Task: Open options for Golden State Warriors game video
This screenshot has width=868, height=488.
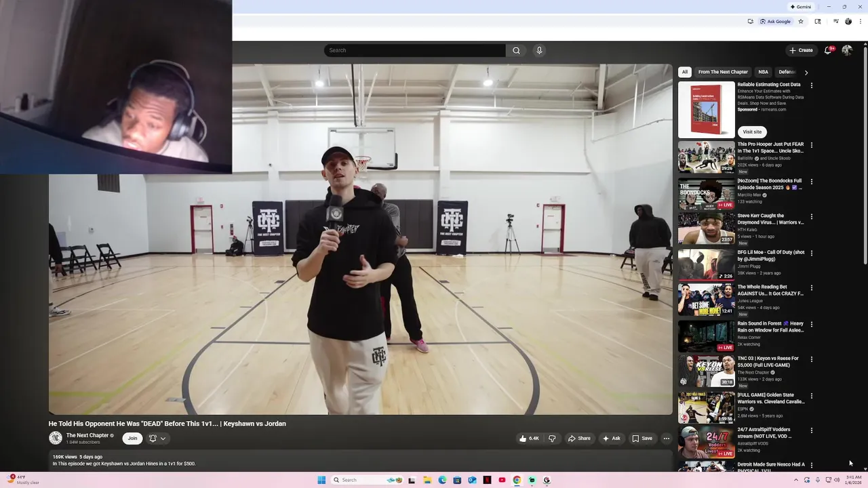Action: [812, 396]
